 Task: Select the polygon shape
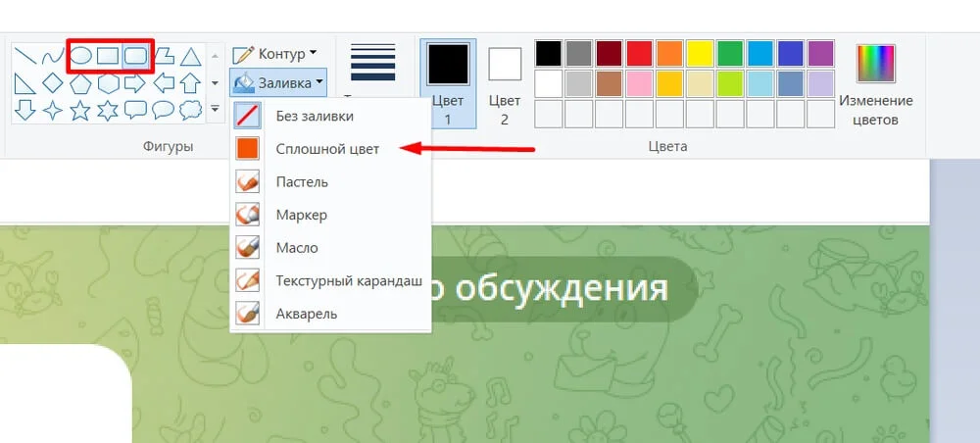click(164, 57)
